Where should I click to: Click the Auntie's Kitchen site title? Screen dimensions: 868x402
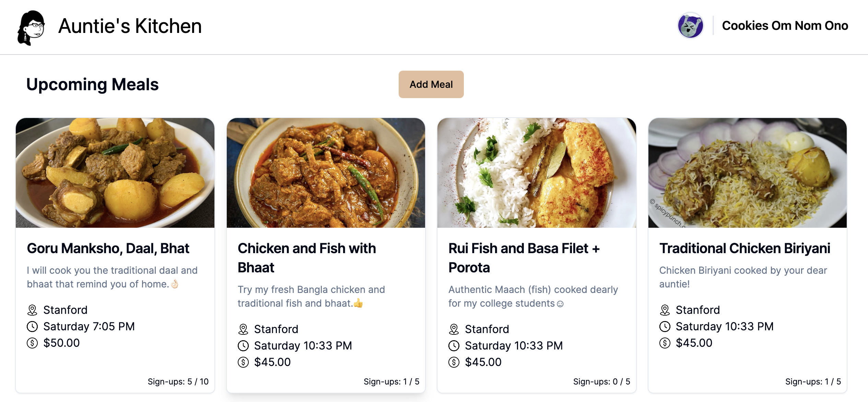[130, 26]
